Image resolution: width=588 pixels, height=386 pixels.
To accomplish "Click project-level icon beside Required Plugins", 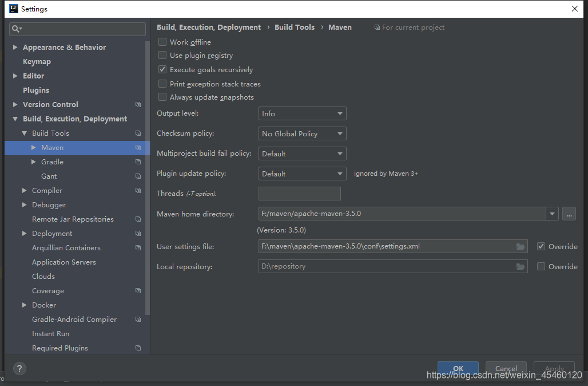I will click(138, 348).
